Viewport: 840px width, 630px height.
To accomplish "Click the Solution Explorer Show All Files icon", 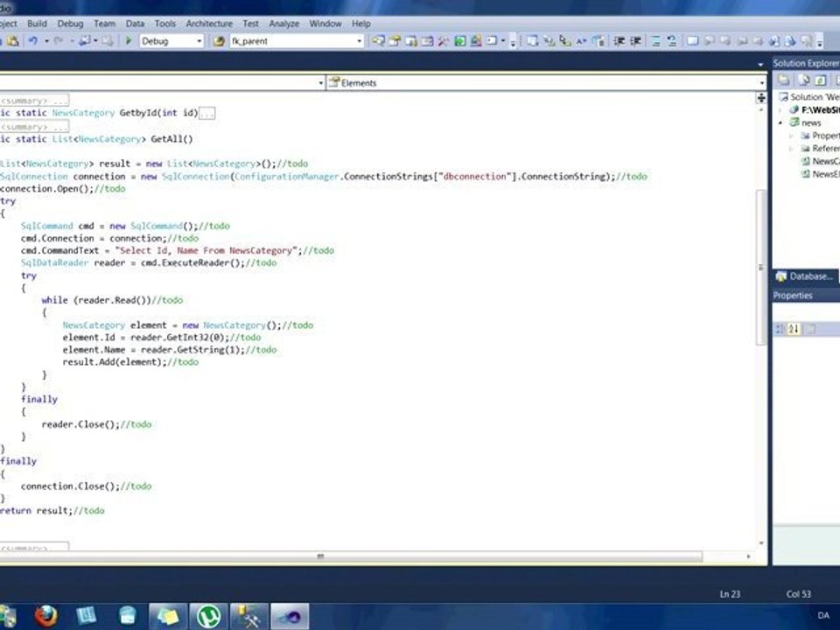I will [x=803, y=80].
